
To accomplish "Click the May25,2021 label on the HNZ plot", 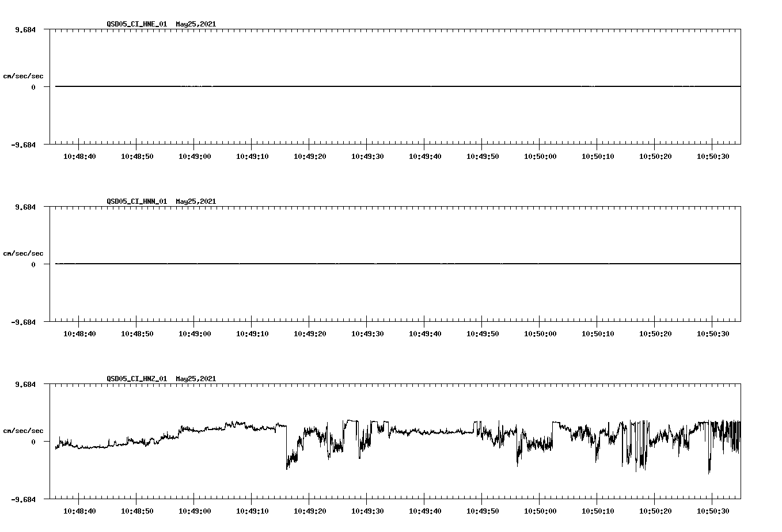I will tap(195, 379).
